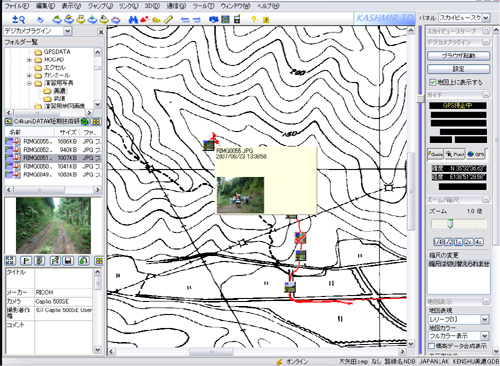Set zoom to 2x magnification
500x366 pixels.
[469, 242]
